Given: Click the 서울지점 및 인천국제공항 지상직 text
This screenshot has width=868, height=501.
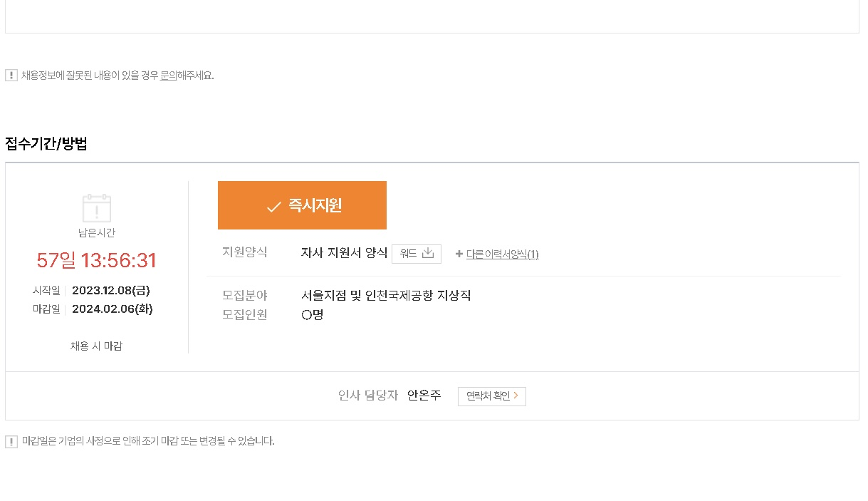Looking at the screenshot, I should click(387, 295).
